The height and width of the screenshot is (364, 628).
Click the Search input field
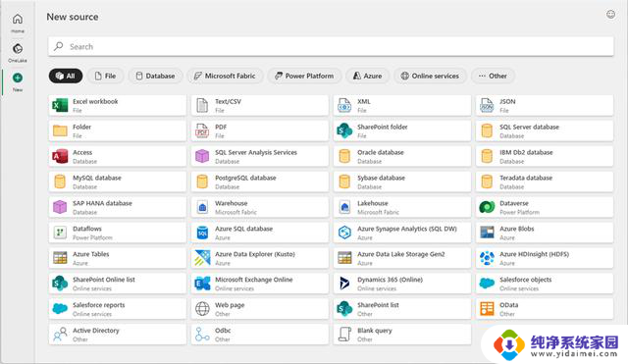331,46
